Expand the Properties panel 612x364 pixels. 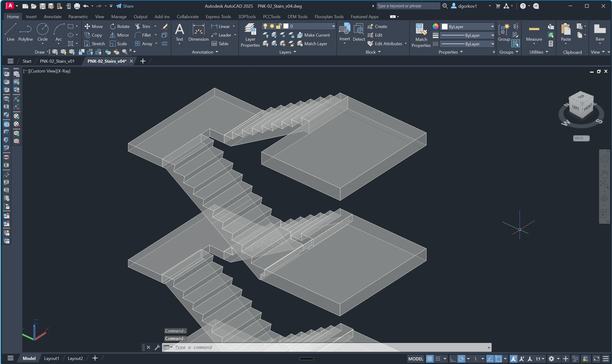click(x=450, y=52)
